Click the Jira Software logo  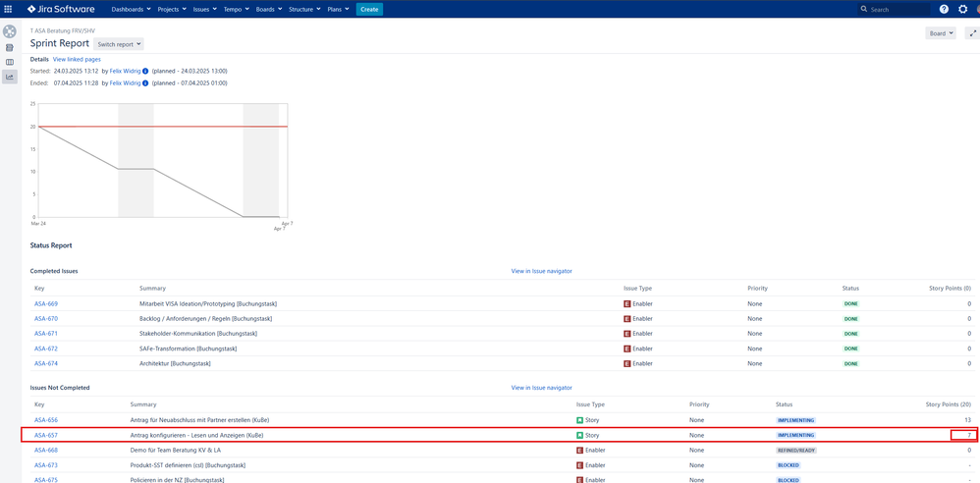pos(61,10)
